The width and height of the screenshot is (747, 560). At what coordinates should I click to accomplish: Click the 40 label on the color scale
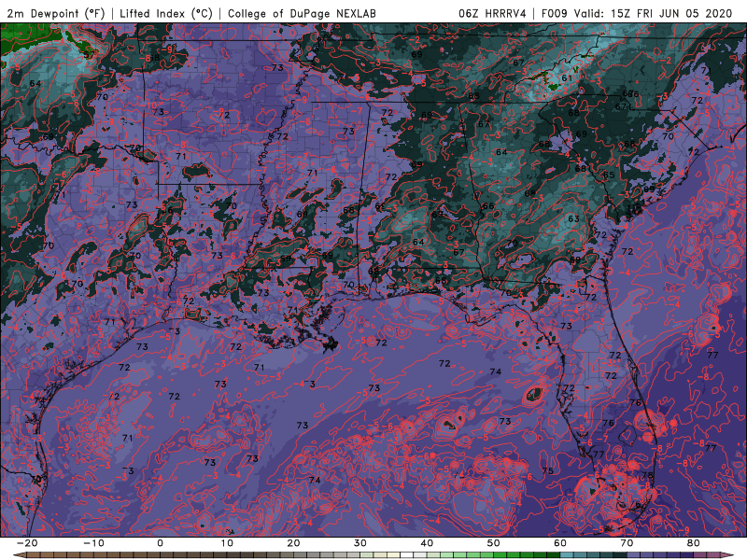(x=427, y=543)
